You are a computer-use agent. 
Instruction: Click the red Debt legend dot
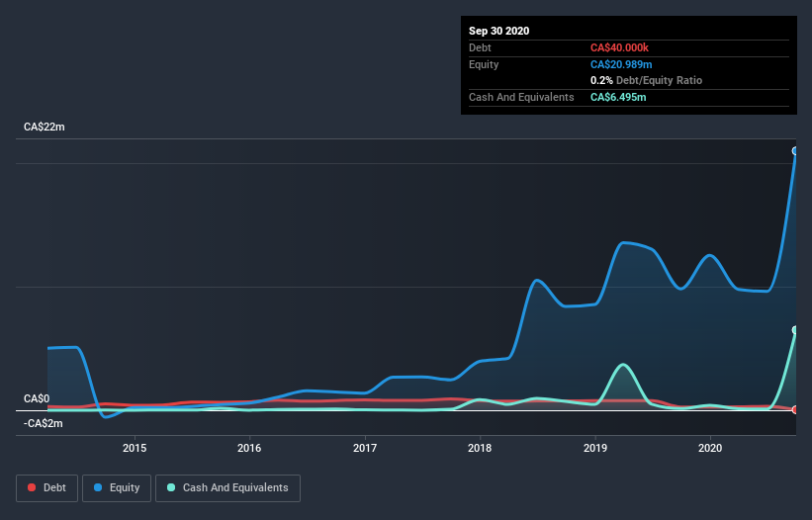32,487
